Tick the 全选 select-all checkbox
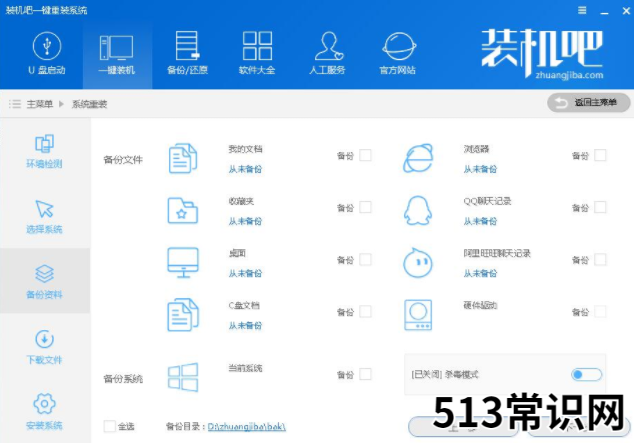Viewport: 634px width, 443px height. pos(110,426)
